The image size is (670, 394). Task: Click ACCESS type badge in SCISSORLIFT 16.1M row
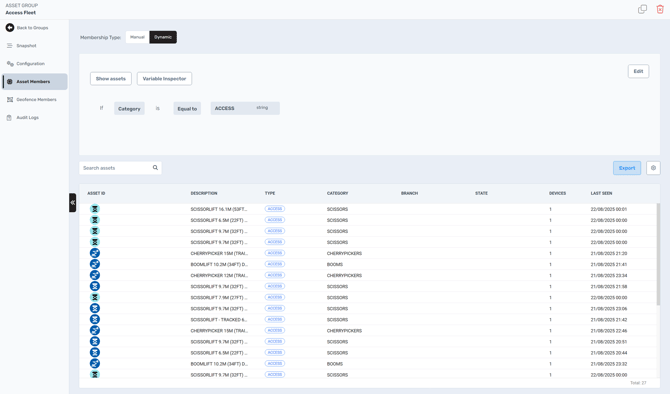point(275,209)
